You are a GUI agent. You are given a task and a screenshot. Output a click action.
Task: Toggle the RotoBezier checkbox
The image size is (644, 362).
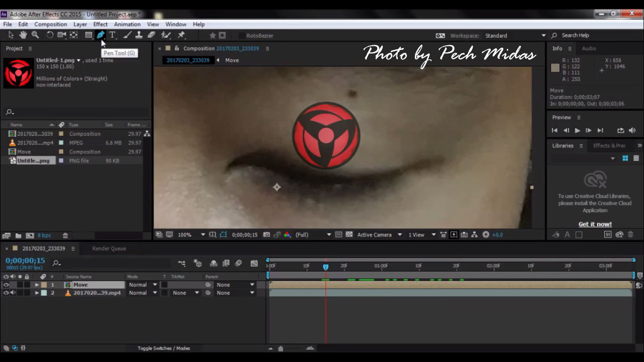tap(242, 36)
